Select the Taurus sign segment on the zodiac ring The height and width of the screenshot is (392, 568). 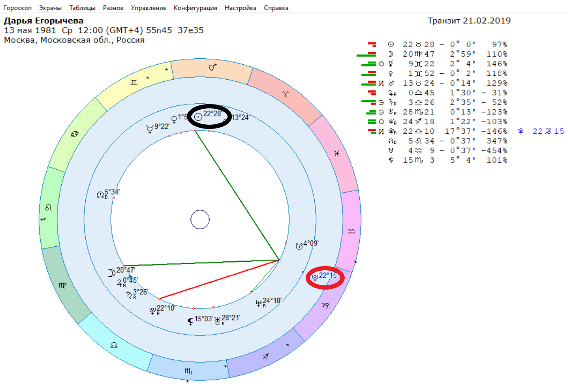pyautogui.click(x=211, y=68)
